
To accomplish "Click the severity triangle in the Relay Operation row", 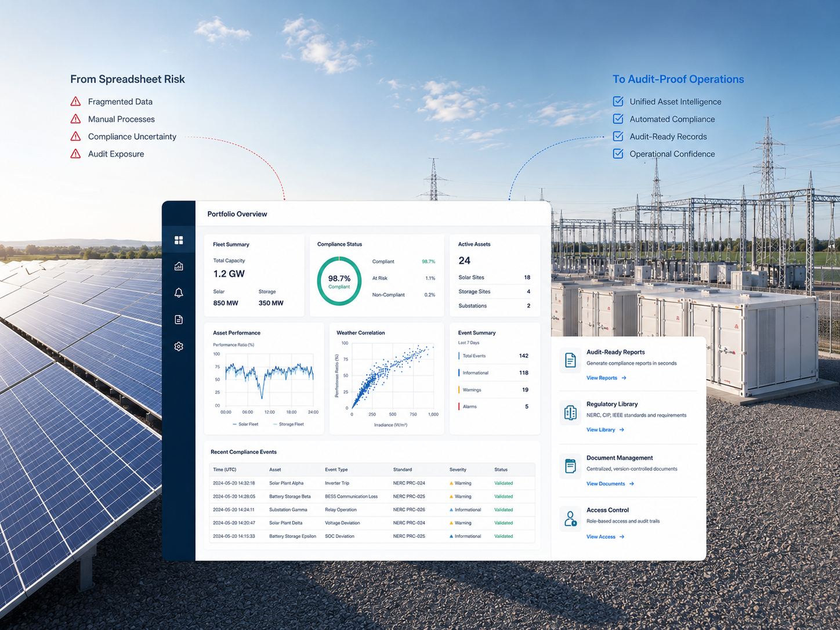I will (x=451, y=510).
